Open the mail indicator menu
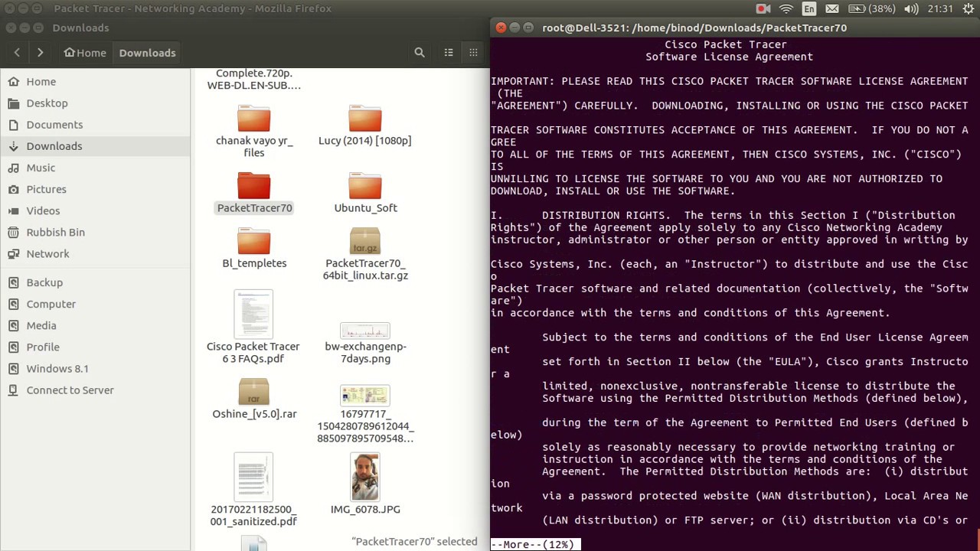Image resolution: width=980 pixels, height=551 pixels. pyautogui.click(x=832, y=9)
